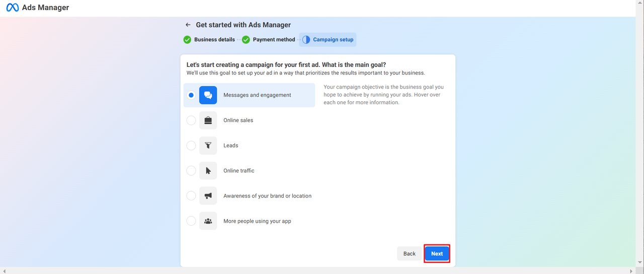Viewport: 644px width, 274px height.
Task: Click the Online sales briefcase icon
Action: (208, 120)
